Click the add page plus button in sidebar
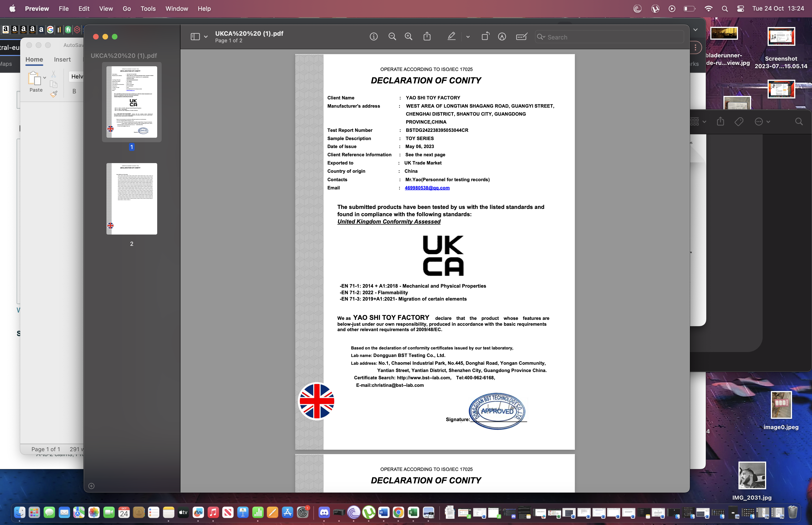Screen dimensions: 812x525 (x=91, y=486)
